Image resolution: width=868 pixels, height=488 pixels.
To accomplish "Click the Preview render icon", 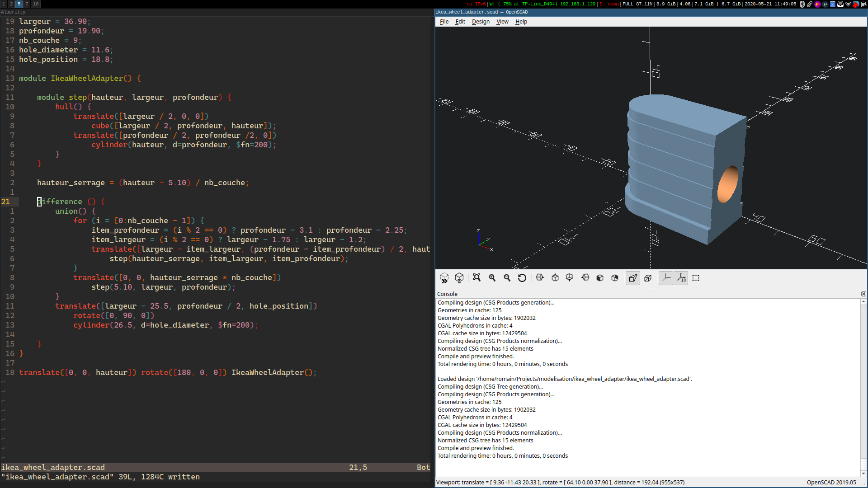I will [444, 278].
